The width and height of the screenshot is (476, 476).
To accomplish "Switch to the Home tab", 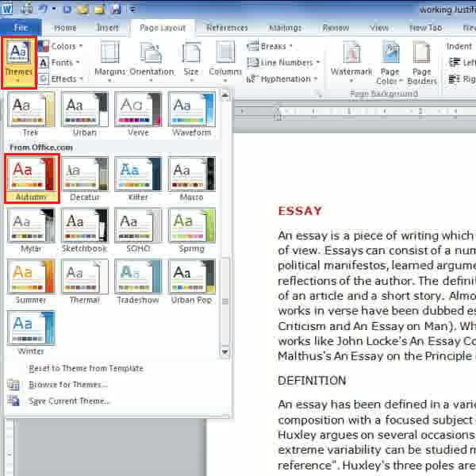I will point(65,28).
